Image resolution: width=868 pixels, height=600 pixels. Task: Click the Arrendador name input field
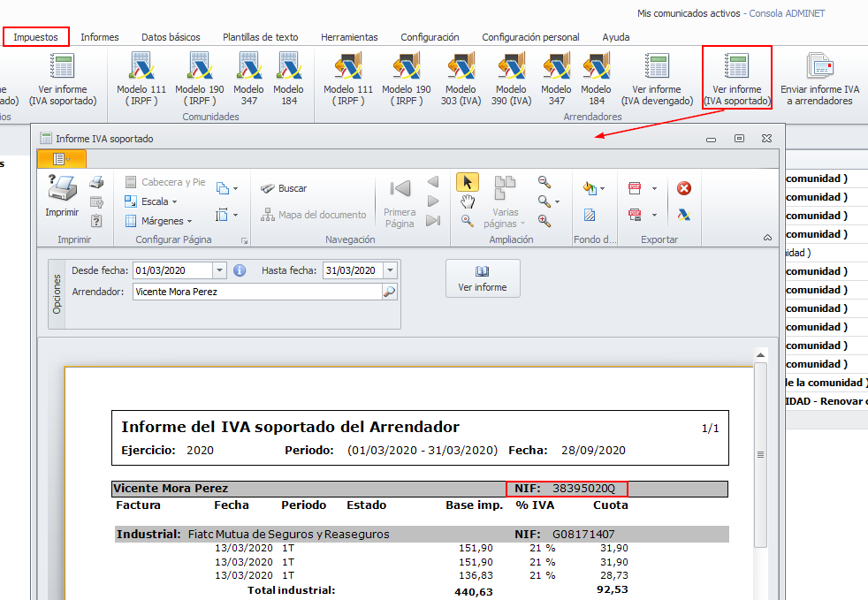point(256,292)
